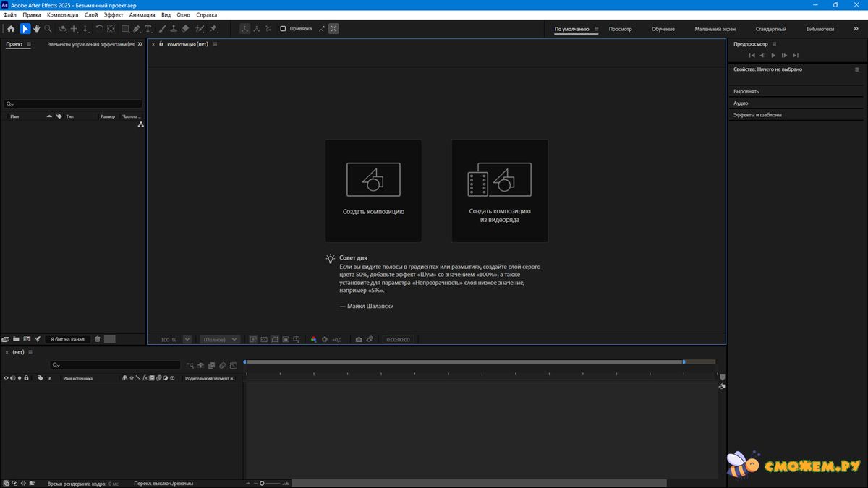
Task: Switch to the Обучение workspace tab
Action: coord(663,29)
